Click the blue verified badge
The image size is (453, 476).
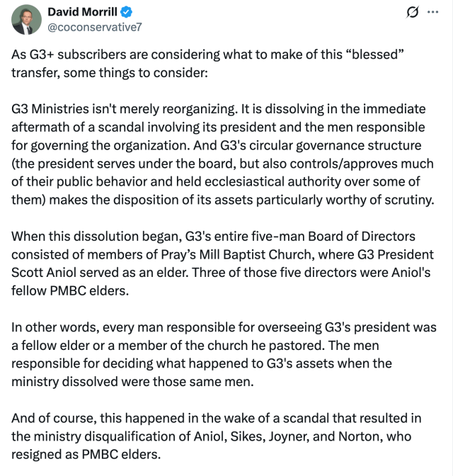tap(126, 12)
